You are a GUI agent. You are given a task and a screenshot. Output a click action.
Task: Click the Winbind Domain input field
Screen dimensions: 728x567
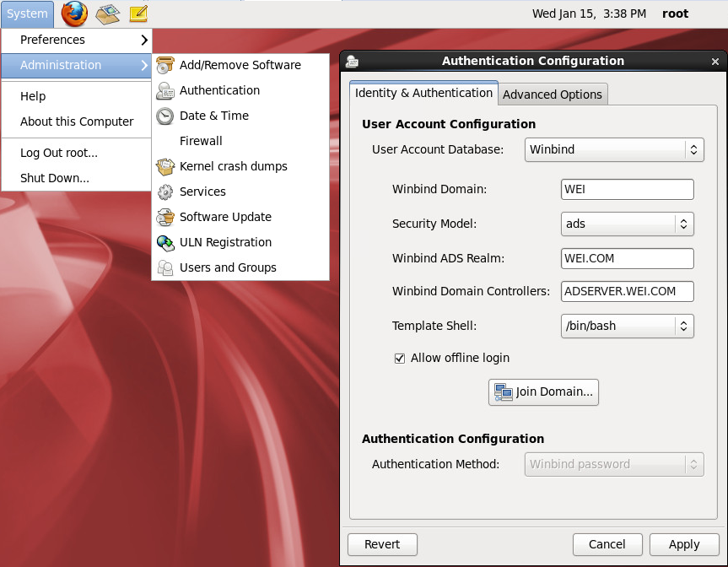pos(628,190)
